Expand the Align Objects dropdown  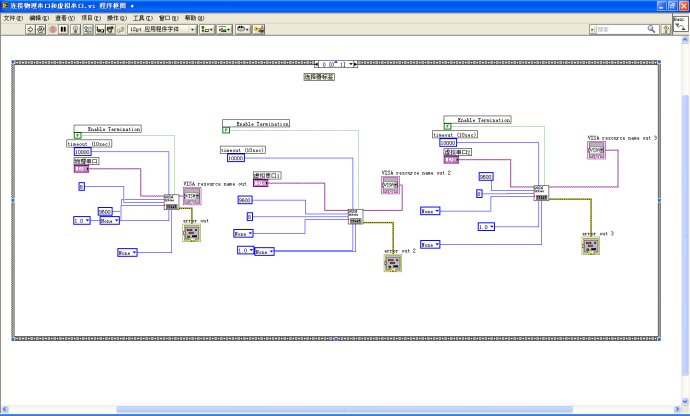[206, 29]
